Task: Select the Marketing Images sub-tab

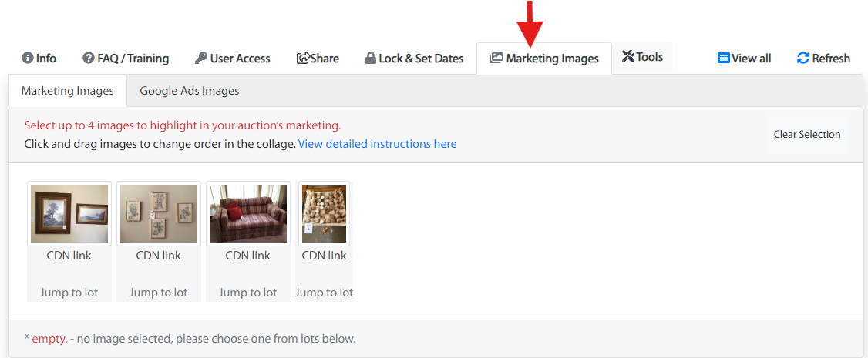Action: click(68, 91)
